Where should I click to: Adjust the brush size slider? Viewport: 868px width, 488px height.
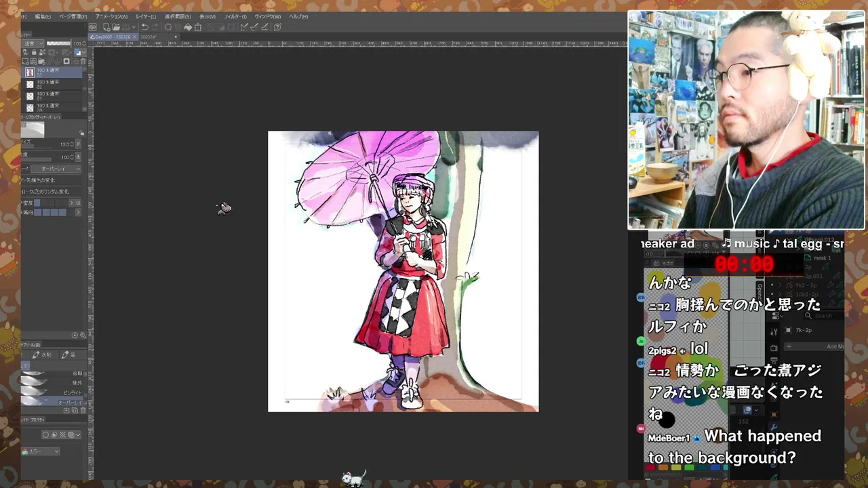coord(35,146)
